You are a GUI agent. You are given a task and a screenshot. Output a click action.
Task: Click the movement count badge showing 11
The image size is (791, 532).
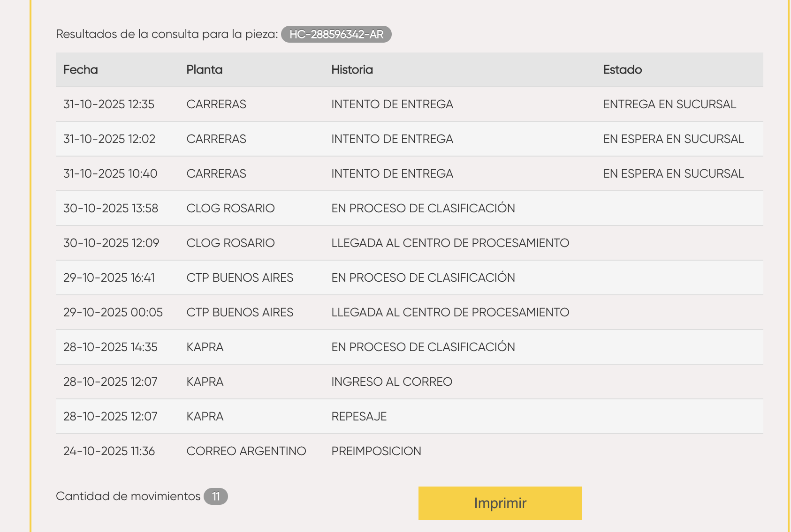click(216, 496)
